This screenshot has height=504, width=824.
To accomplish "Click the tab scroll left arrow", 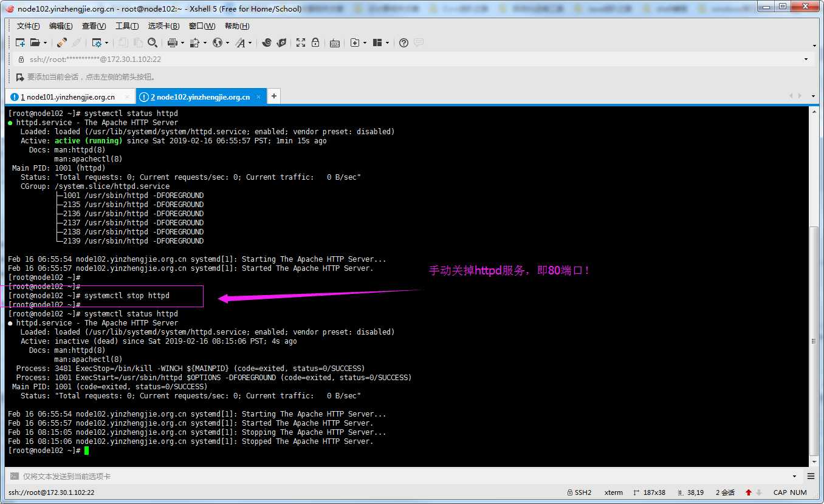I will coord(791,96).
